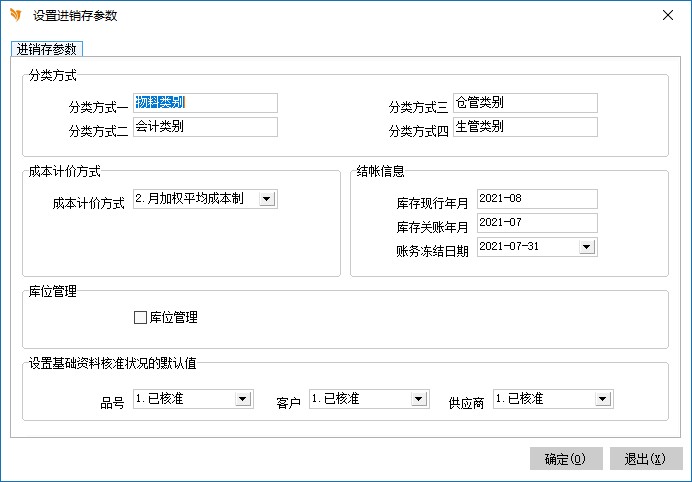Click the 分类方式一 field containing 物料类别
Screen dimensions: 692x482
205,103
